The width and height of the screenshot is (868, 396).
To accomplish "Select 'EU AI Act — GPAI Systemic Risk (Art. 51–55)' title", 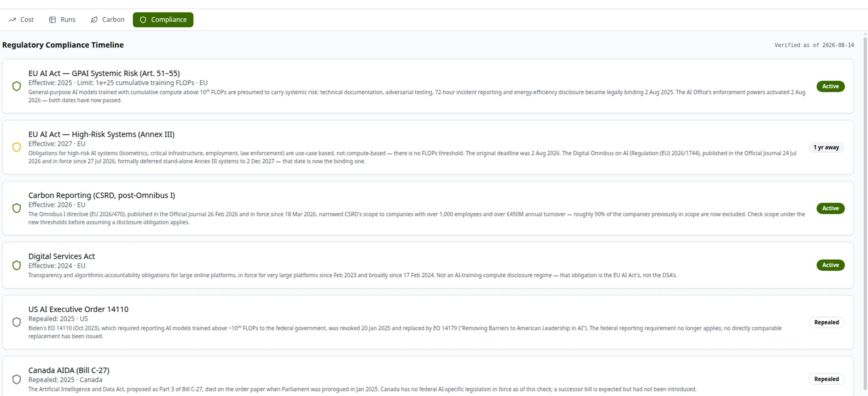I will point(104,73).
